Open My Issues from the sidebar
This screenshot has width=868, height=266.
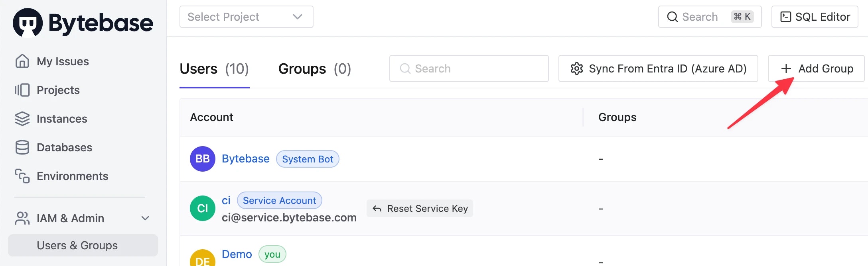[x=62, y=61]
